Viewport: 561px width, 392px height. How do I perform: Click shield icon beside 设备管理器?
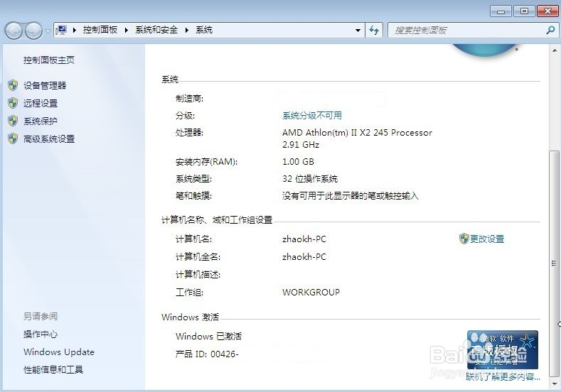point(13,85)
